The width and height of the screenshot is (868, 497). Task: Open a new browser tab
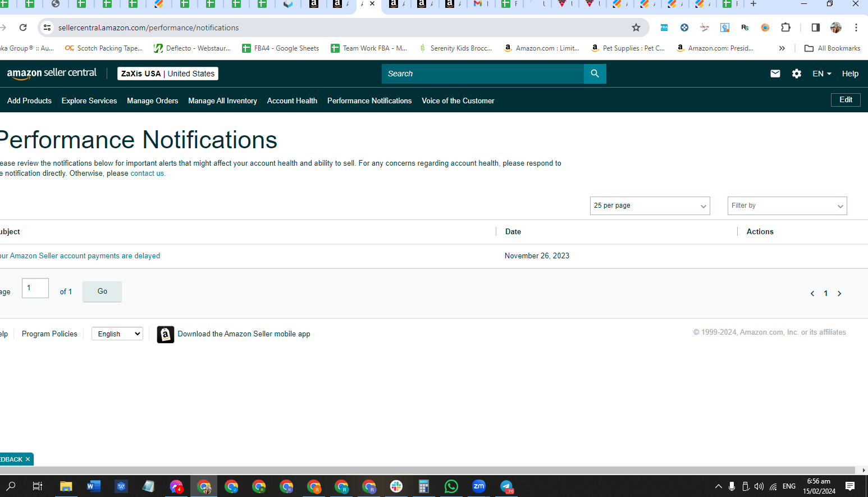coord(753,4)
